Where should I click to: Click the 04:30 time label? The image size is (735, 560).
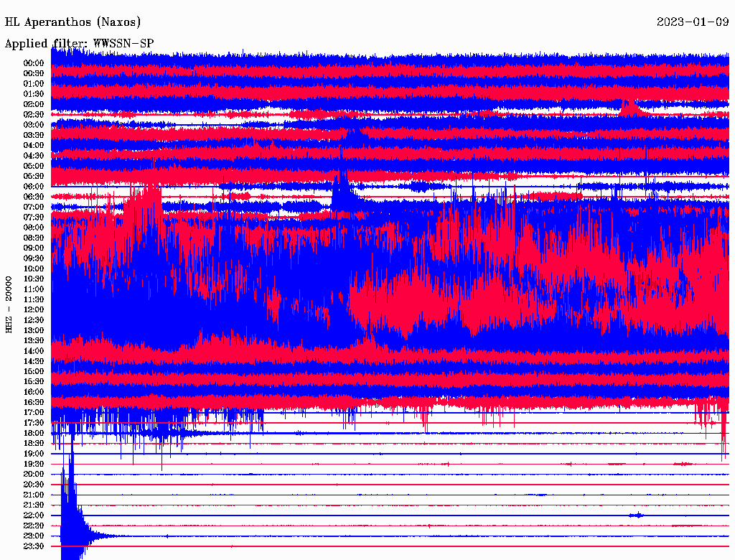(34, 156)
